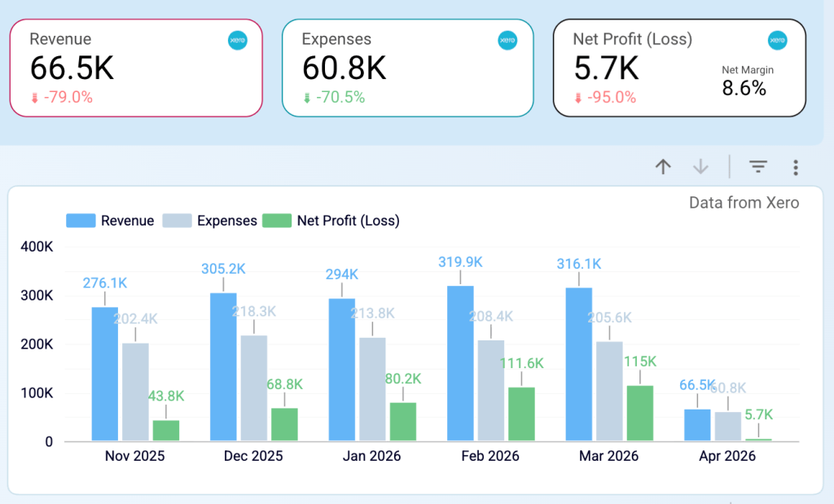Open the three-dot options menu
Viewport: 834px width, 504px height.
coord(796,167)
